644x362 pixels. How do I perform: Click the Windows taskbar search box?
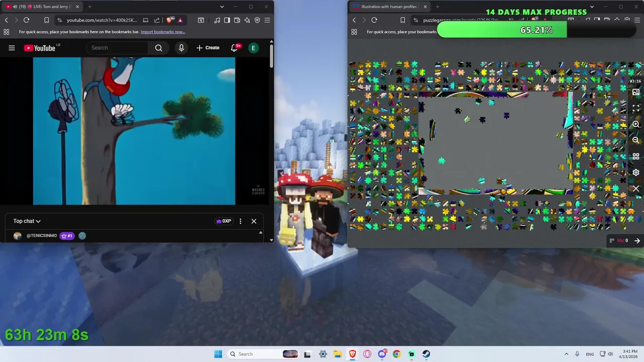click(263, 354)
